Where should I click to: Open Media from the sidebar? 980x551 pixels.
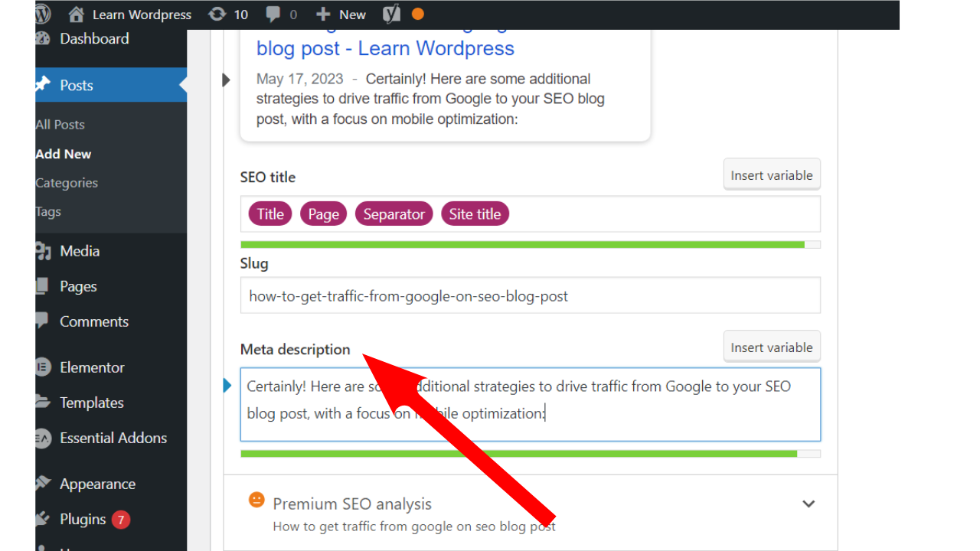click(80, 251)
